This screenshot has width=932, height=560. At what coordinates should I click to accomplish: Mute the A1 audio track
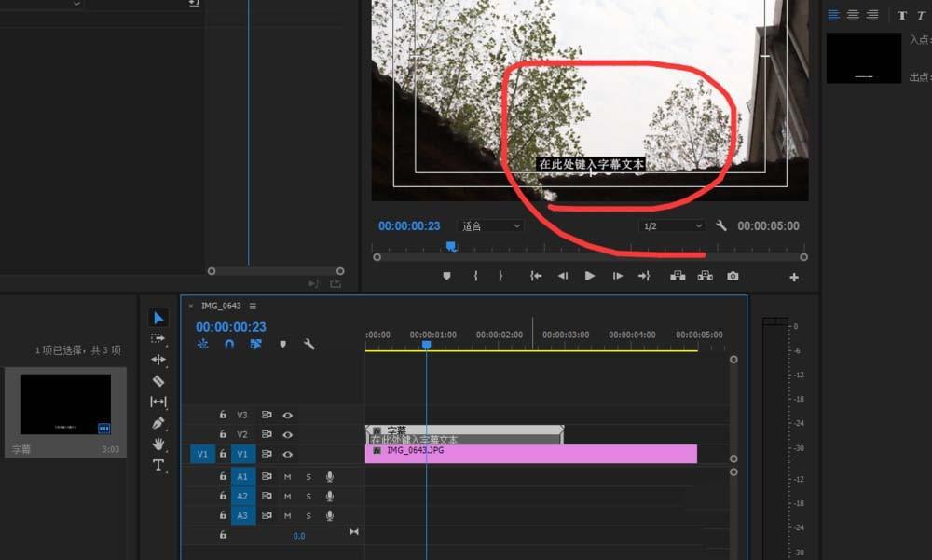(287, 476)
